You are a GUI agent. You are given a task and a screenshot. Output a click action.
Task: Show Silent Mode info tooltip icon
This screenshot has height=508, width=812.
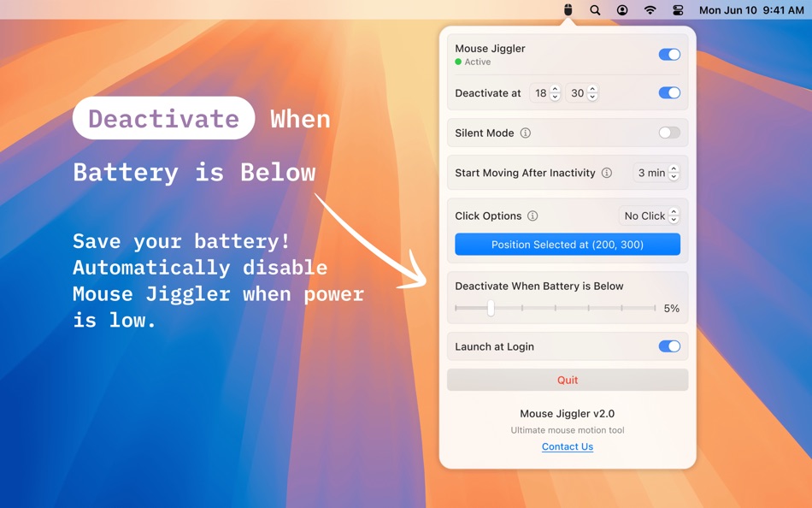click(525, 133)
